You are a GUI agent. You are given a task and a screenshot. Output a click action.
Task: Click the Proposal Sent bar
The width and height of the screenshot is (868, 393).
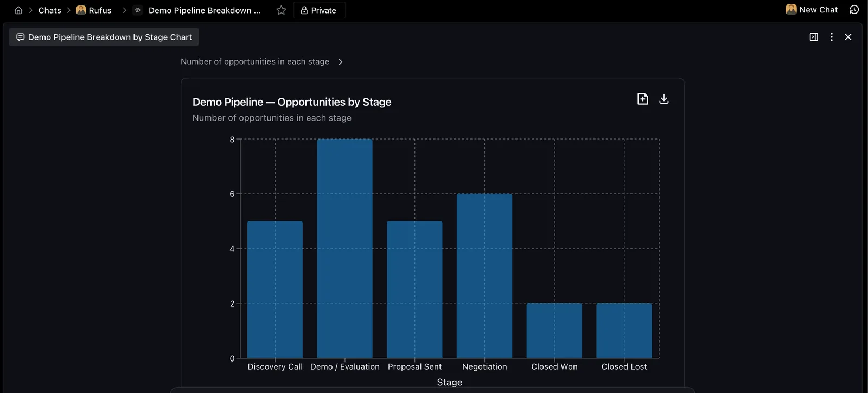pos(414,289)
